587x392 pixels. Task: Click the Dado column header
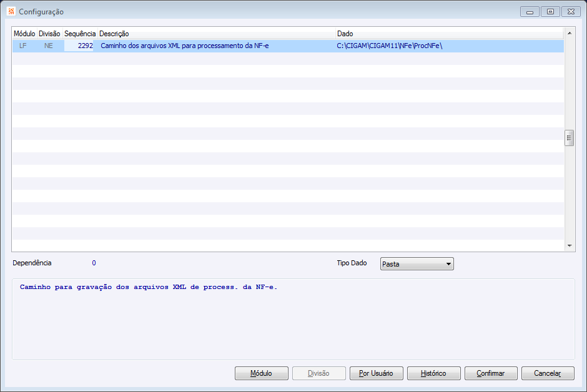(x=449, y=34)
